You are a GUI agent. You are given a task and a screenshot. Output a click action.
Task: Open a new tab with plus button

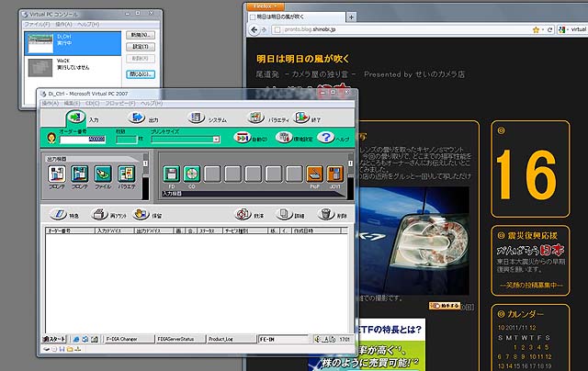pos(351,17)
